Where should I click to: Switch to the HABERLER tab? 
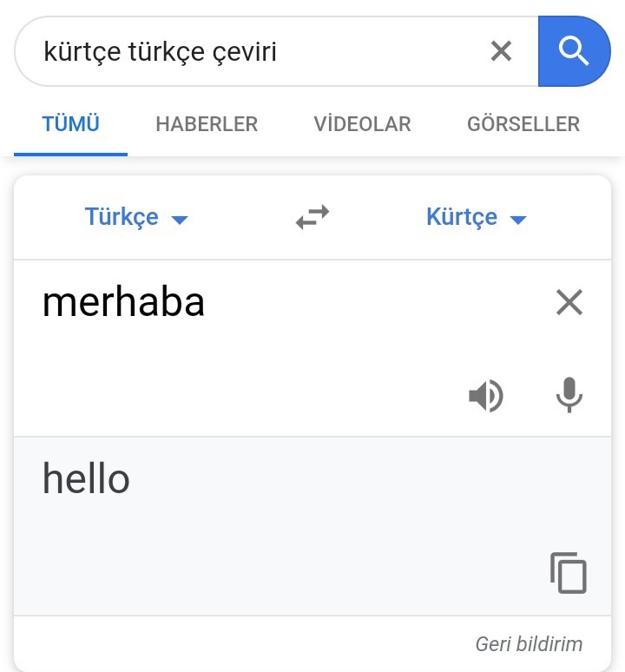pos(207,124)
